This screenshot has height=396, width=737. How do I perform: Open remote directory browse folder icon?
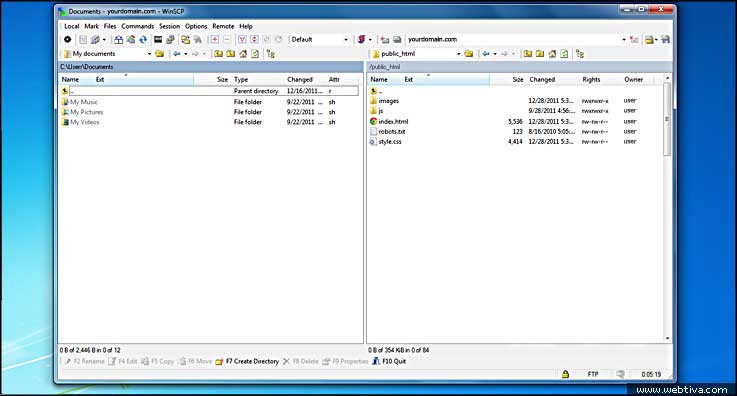click(469, 54)
